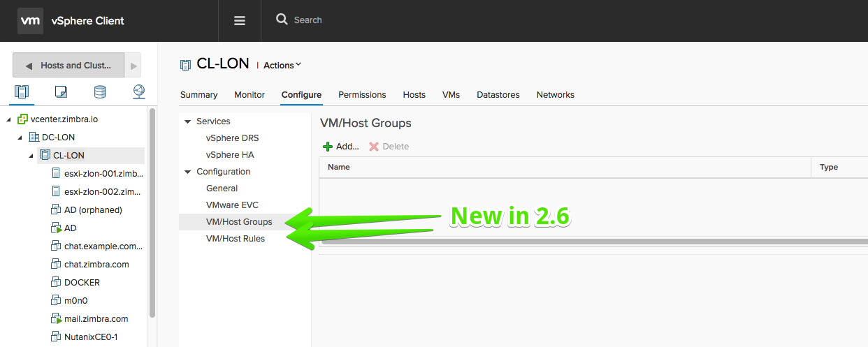Image resolution: width=868 pixels, height=347 pixels.
Task: Collapse the DC-LON datacenter node
Action: (x=21, y=138)
